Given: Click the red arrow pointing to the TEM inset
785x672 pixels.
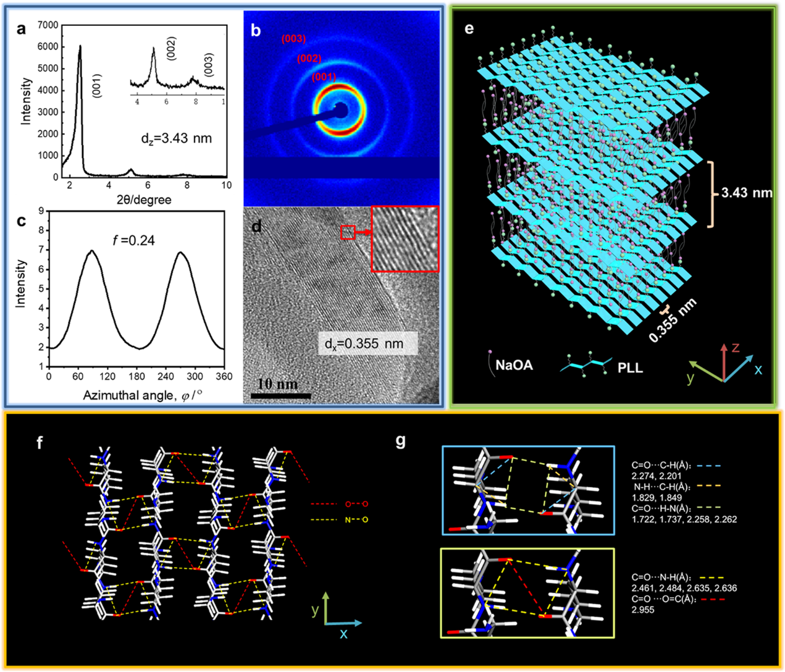Looking at the screenshot, I should pyautogui.click(x=363, y=233).
